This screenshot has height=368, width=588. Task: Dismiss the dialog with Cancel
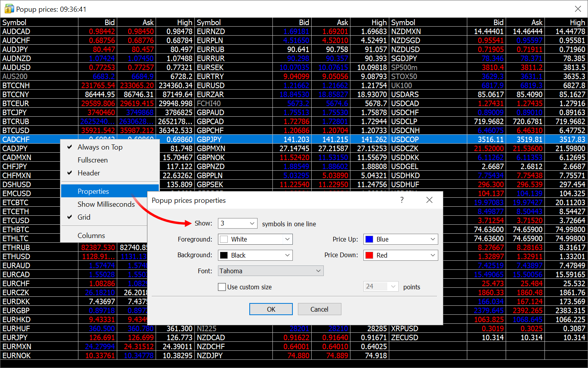319,309
